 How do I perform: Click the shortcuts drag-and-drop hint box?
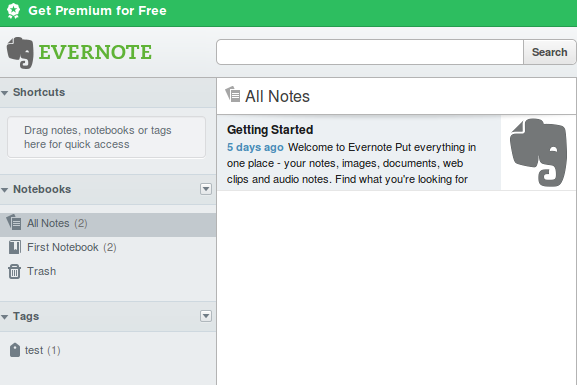(106, 137)
